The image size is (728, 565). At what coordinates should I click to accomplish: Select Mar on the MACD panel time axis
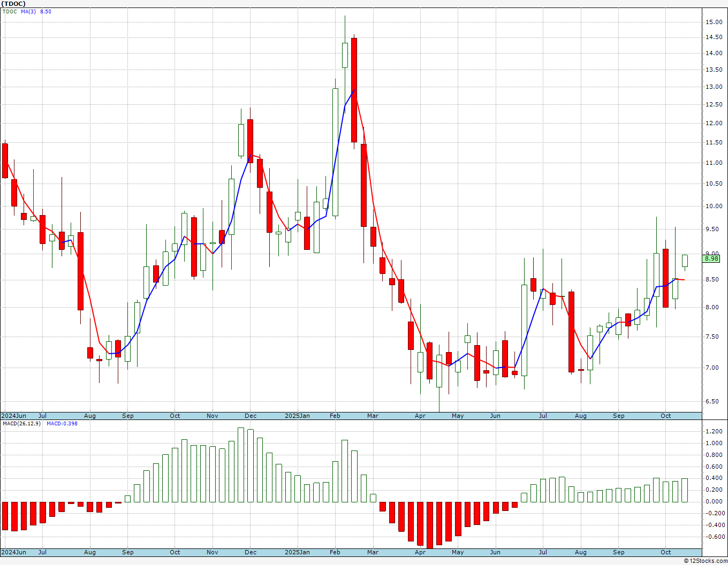point(373,552)
